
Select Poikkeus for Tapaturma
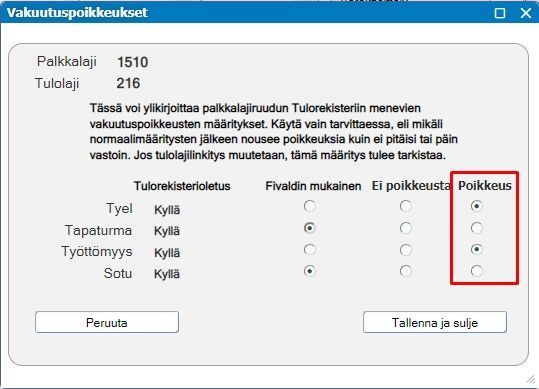(x=476, y=228)
